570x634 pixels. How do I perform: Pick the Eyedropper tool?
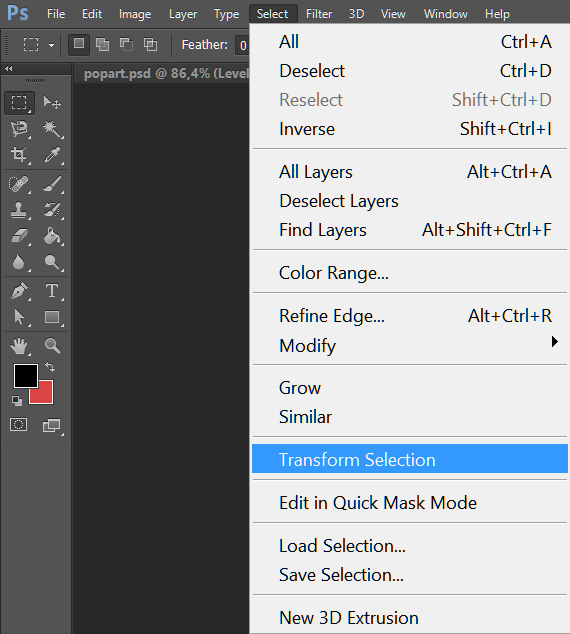click(x=52, y=155)
